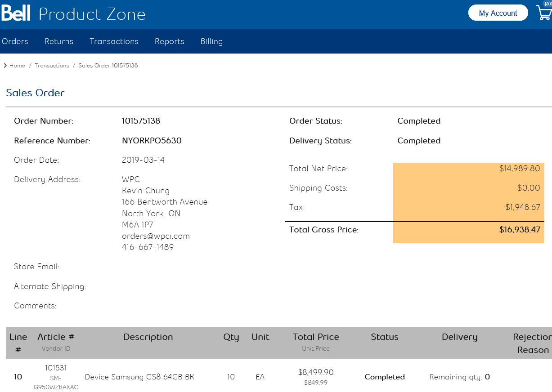Open the Transactions menu
This screenshot has width=552, height=392.
click(114, 41)
